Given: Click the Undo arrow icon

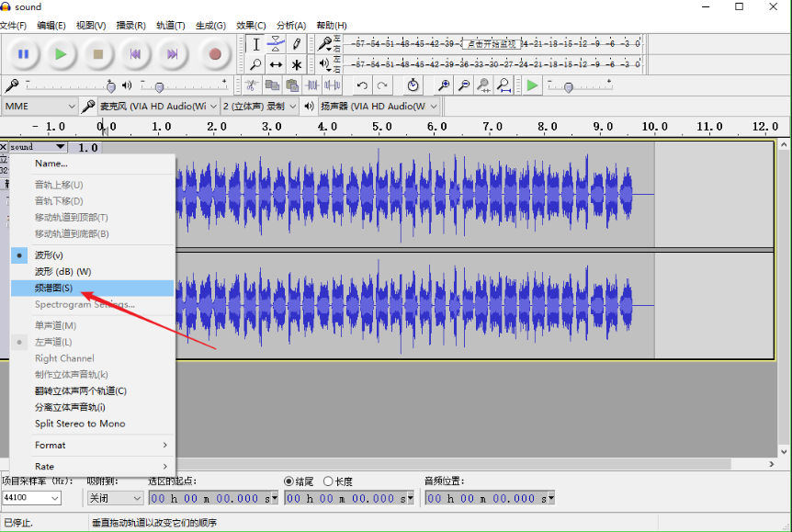Looking at the screenshot, I should (362, 85).
